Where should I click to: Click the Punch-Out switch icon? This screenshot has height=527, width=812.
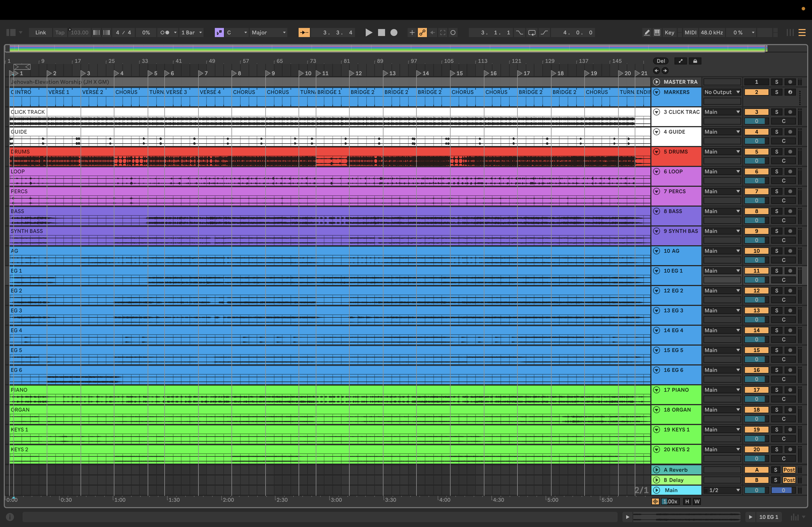coord(544,32)
